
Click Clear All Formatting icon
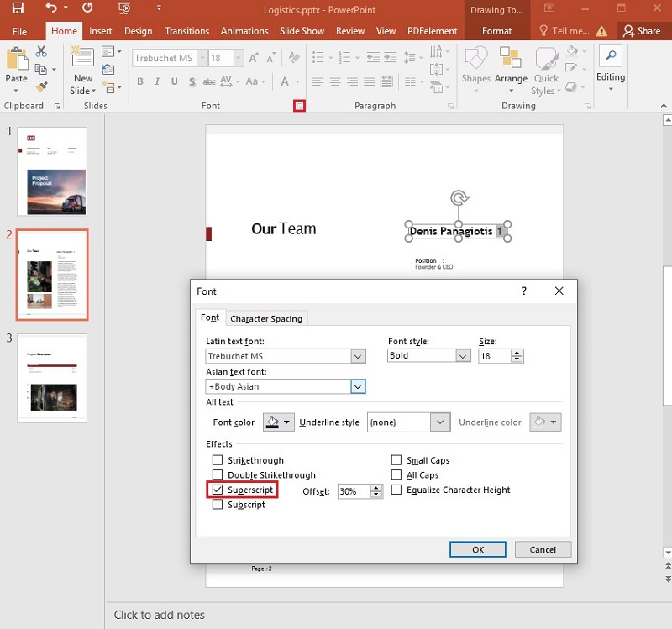click(x=295, y=57)
